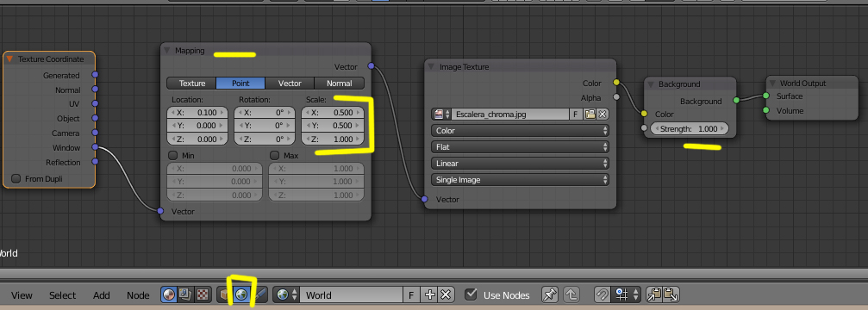Collapse the World Output node
The image size is (868, 310).
pos(772,83)
